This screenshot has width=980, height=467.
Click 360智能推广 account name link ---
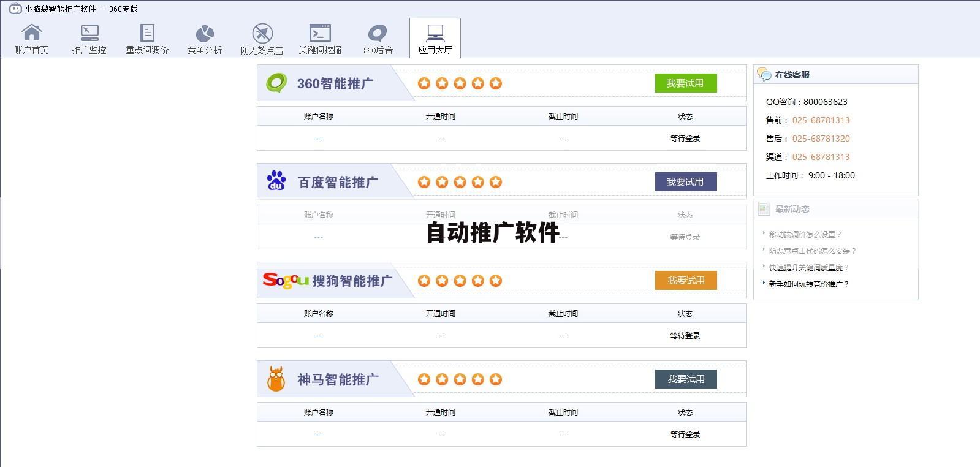click(x=318, y=139)
